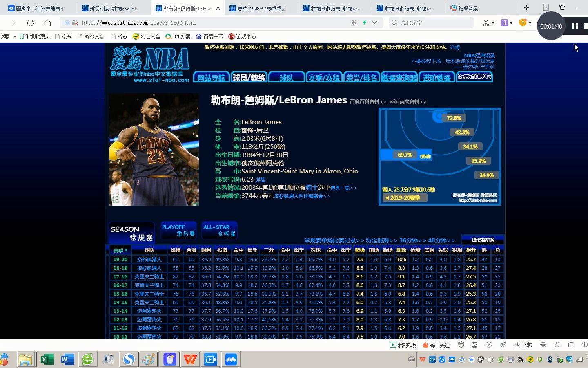This screenshot has height=368, width=588.
Task: Open 数据查询器 menu
Action: tap(399, 77)
